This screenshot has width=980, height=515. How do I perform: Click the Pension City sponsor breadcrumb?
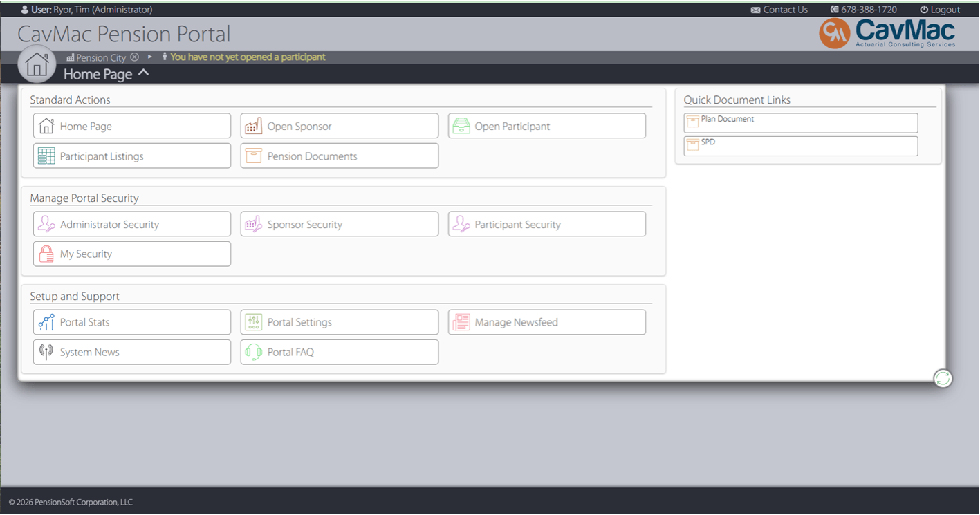pyautogui.click(x=101, y=57)
